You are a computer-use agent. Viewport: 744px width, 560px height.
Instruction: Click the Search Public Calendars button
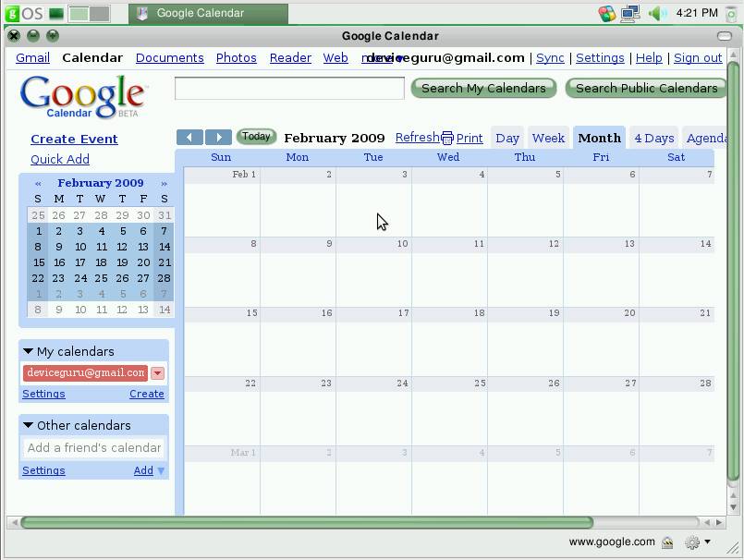click(646, 89)
